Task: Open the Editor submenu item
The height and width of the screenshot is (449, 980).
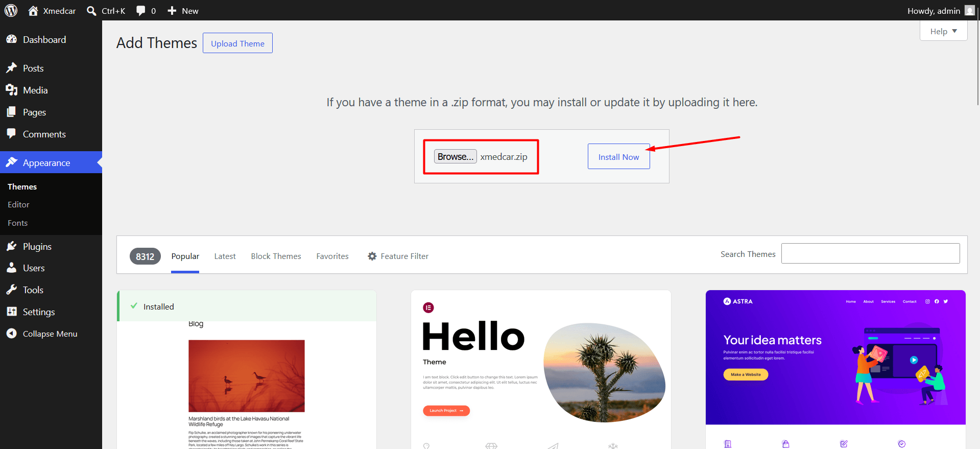Action: 18,204
